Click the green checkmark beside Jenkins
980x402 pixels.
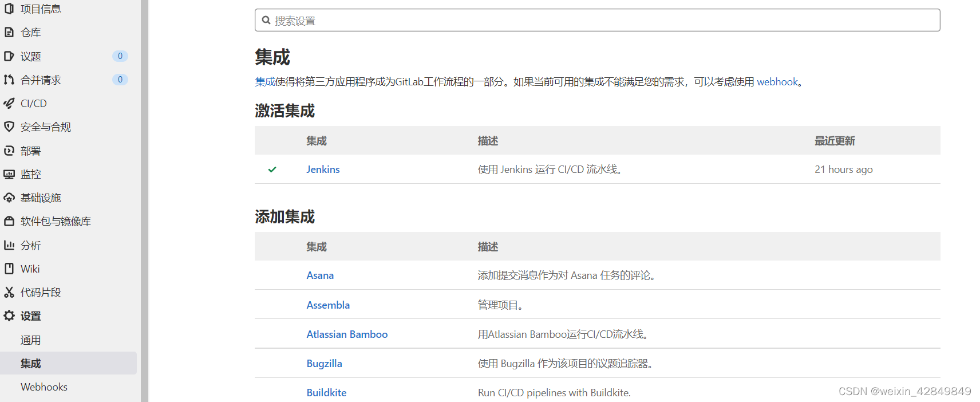pyautogui.click(x=272, y=169)
